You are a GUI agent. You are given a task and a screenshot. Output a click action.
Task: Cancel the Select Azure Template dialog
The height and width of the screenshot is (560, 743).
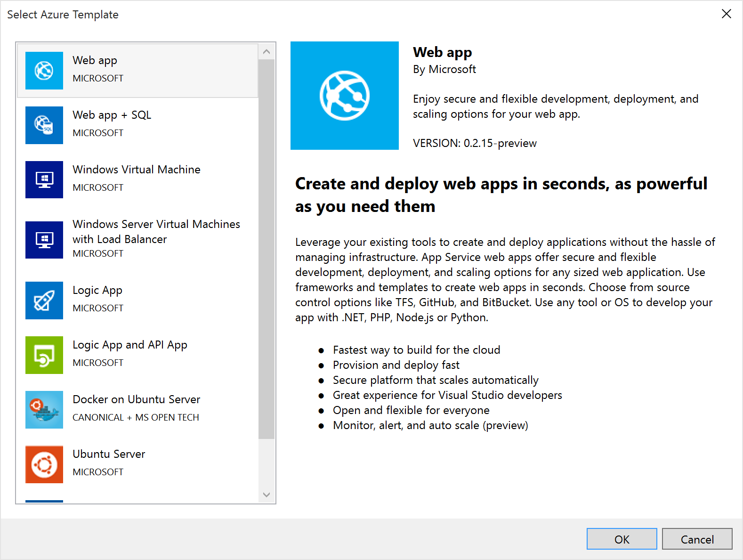[697, 539]
